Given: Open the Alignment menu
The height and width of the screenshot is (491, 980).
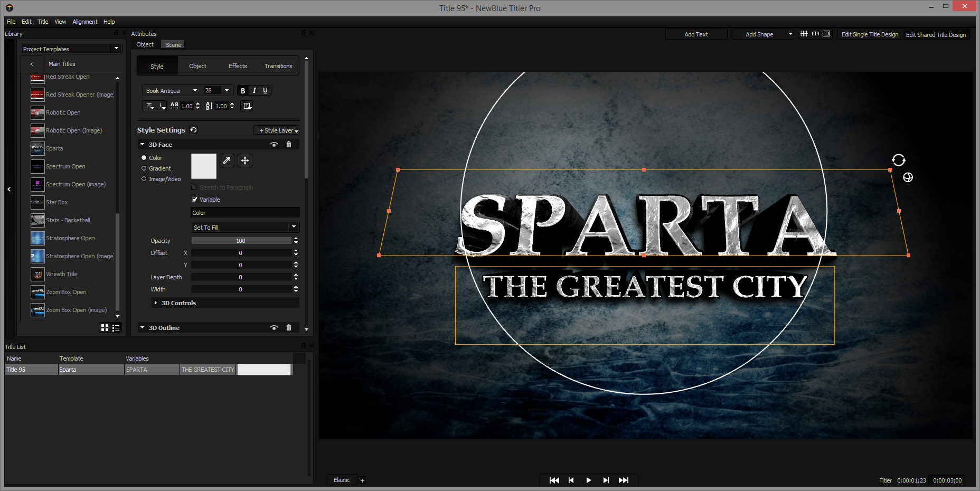Looking at the screenshot, I should [84, 22].
